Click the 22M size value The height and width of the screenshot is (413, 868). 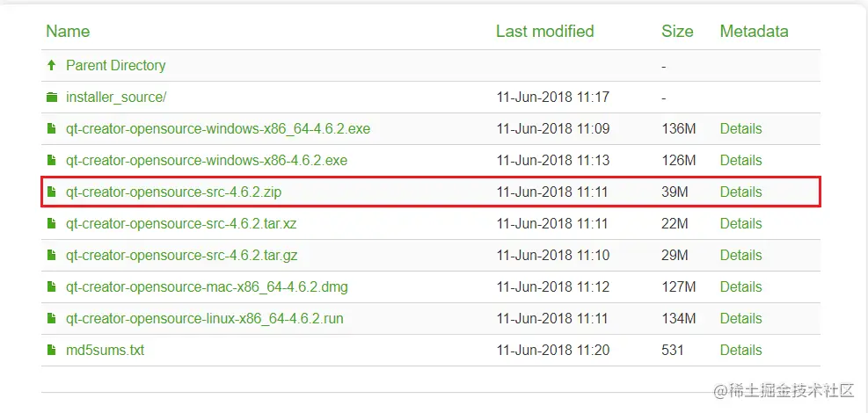pos(675,223)
